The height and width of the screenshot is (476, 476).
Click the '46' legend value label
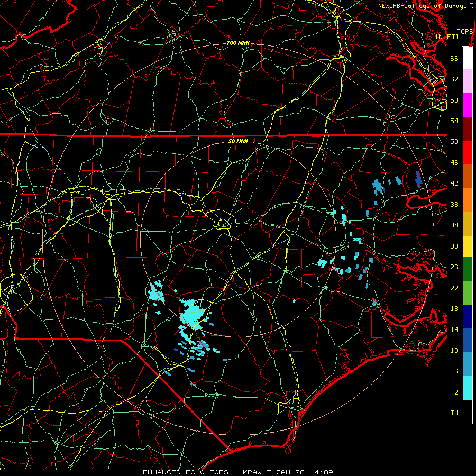coord(454,163)
